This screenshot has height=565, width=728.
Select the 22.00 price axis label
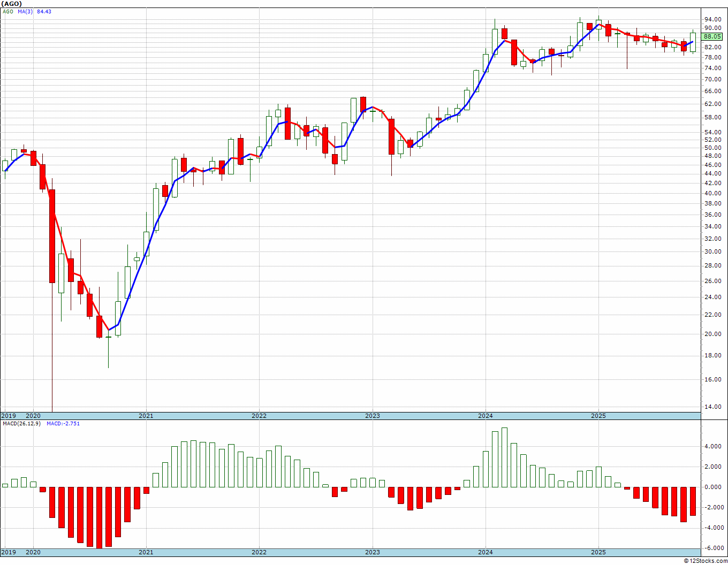pyautogui.click(x=712, y=315)
